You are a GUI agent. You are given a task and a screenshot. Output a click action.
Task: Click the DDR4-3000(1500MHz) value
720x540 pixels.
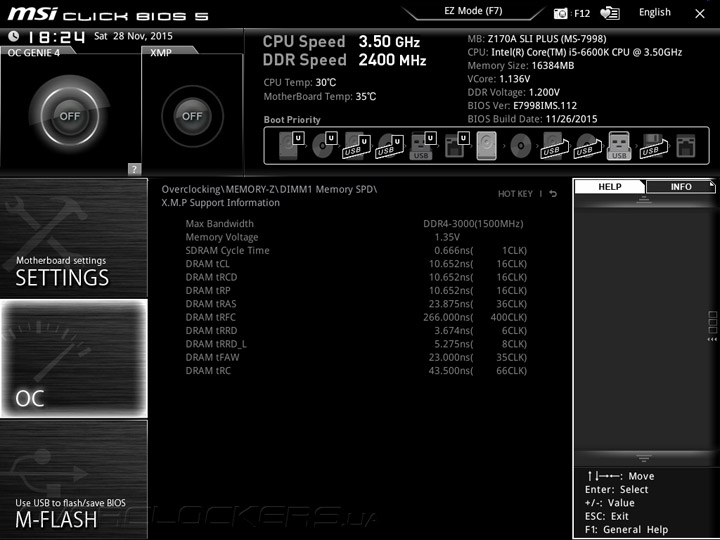point(473,224)
